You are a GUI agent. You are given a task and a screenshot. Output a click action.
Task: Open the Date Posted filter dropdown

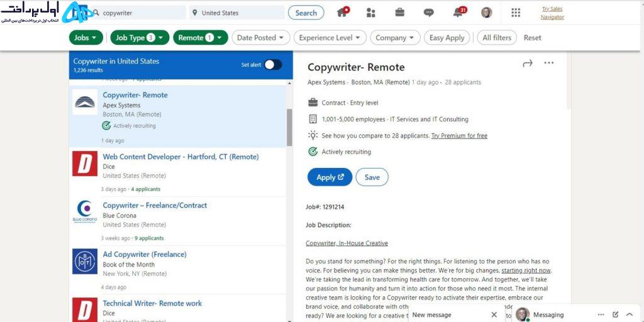coord(260,37)
